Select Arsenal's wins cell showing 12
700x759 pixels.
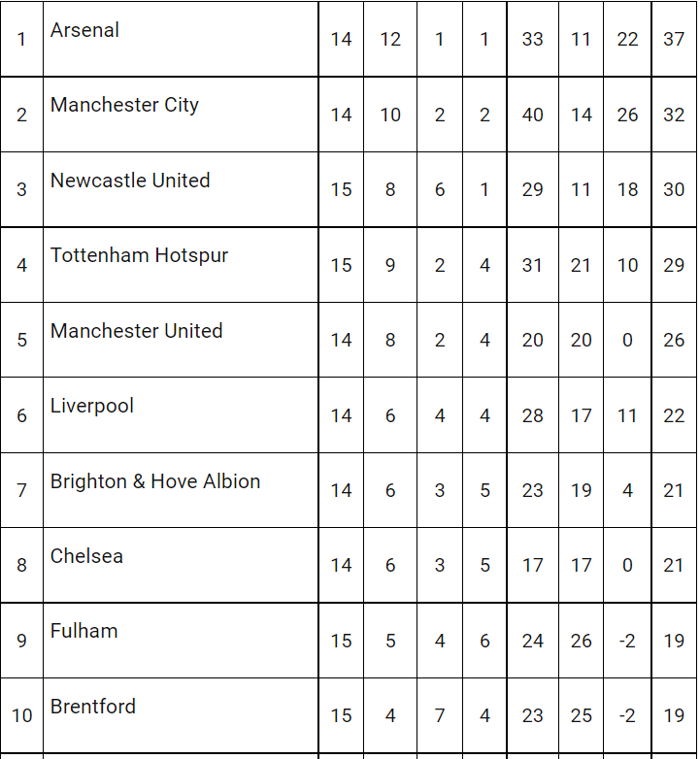390,39
